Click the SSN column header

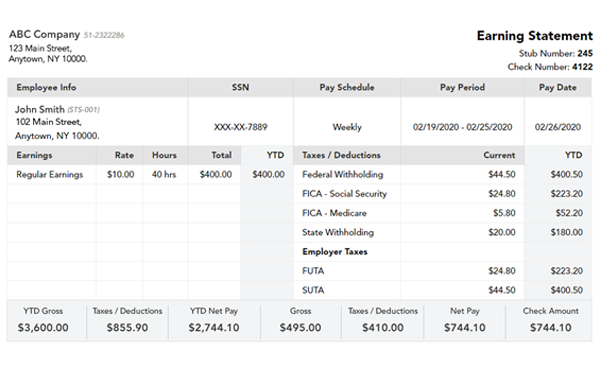click(x=240, y=88)
